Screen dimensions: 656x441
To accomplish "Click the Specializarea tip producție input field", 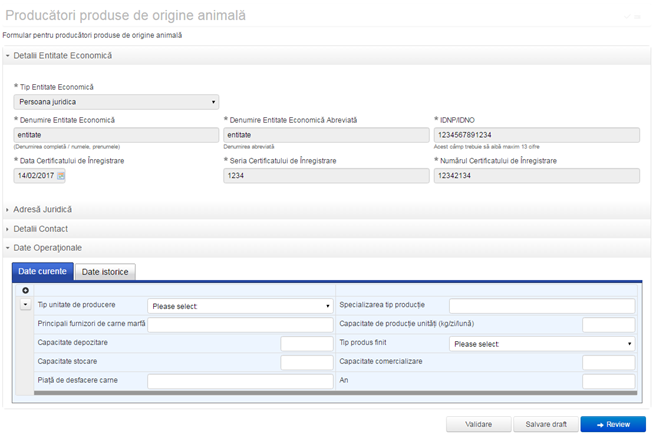I will 541,306.
